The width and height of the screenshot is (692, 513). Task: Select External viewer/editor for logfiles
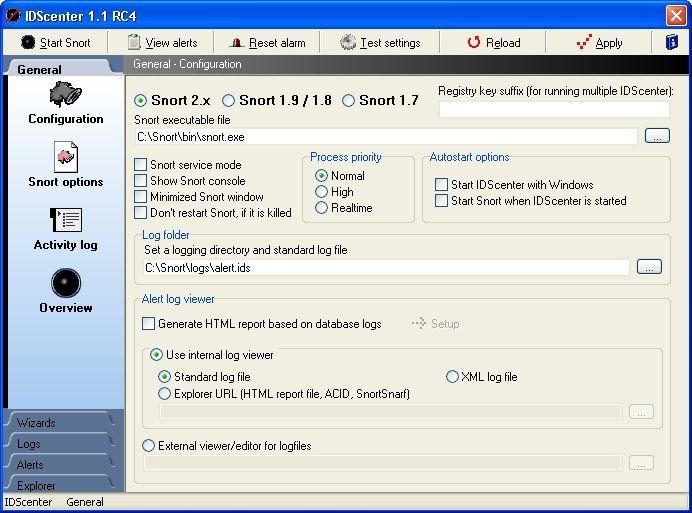(x=148, y=445)
